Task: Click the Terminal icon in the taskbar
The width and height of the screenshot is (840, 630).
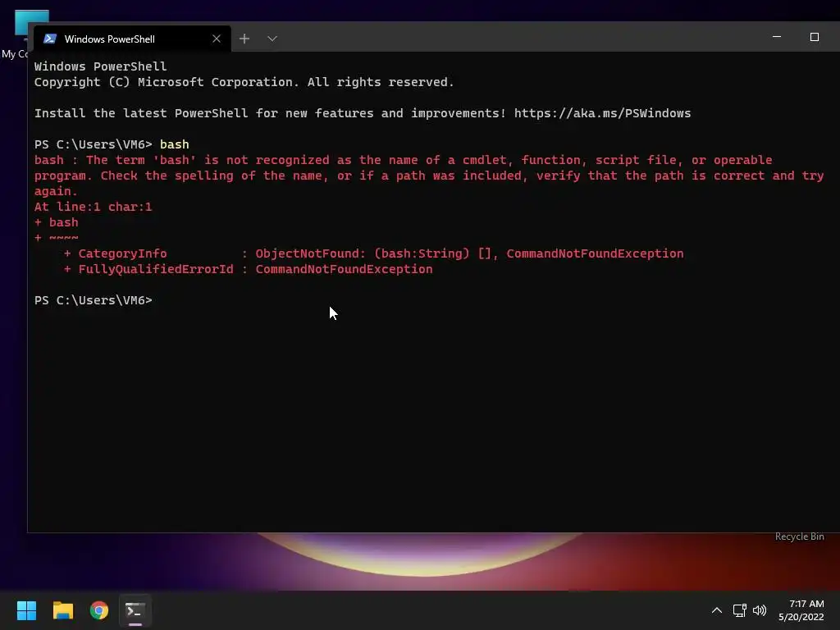Action: [135, 610]
